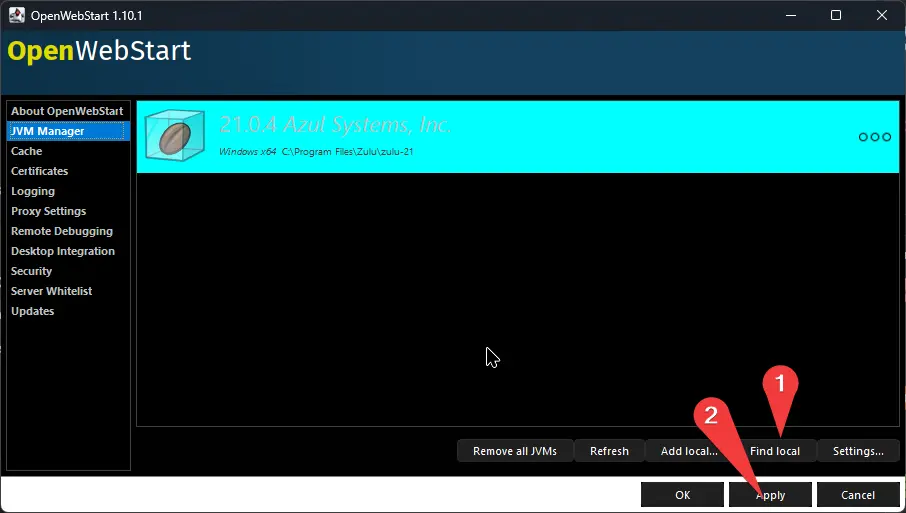Cancel the dialog
The width and height of the screenshot is (906, 513).
coord(858,495)
